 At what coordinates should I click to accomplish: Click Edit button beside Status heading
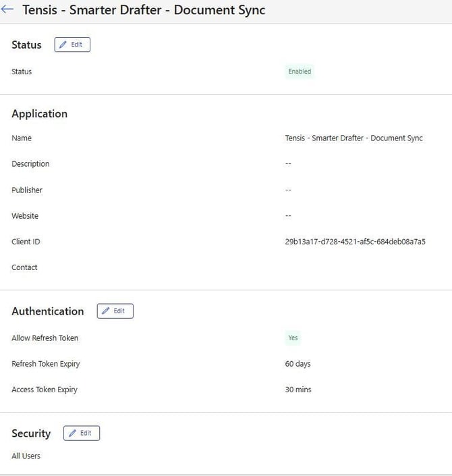pyautogui.click(x=72, y=45)
